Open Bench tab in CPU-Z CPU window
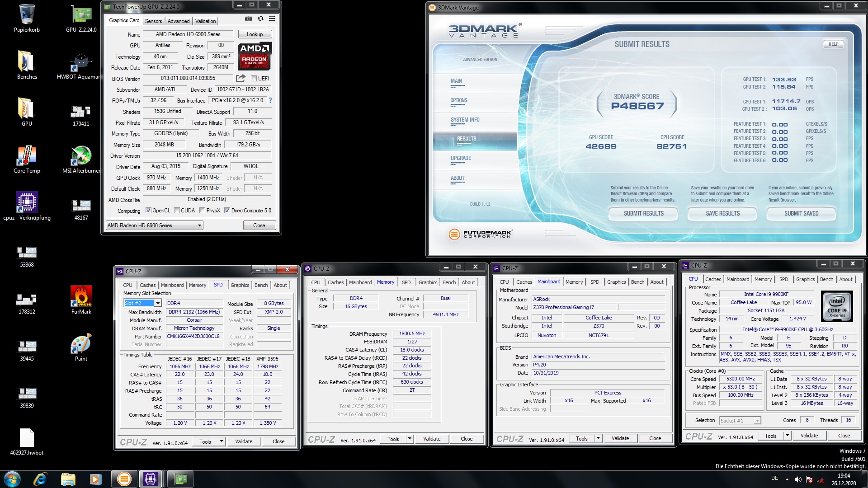Viewport: 868px width, 488px height. tap(826, 279)
